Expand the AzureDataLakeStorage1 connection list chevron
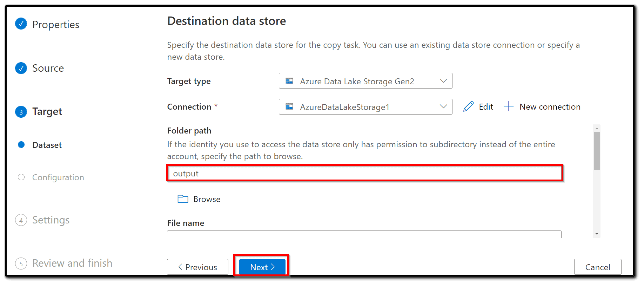This screenshot has width=644, height=286. pos(443,107)
